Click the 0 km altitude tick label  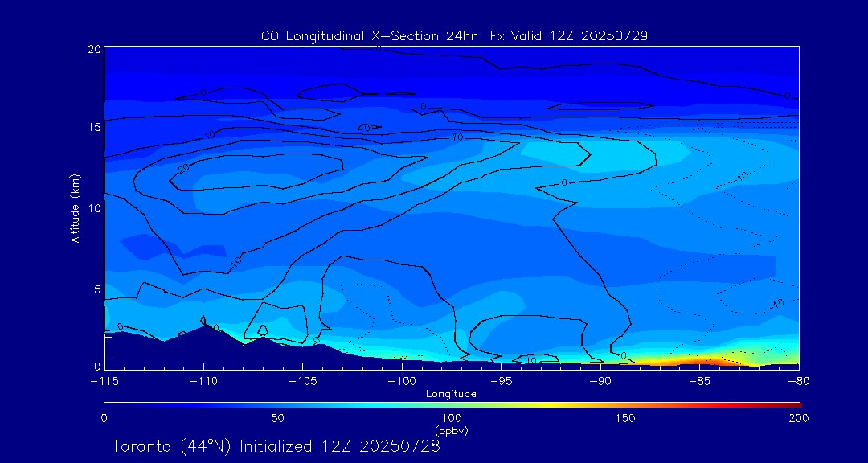[97, 366]
